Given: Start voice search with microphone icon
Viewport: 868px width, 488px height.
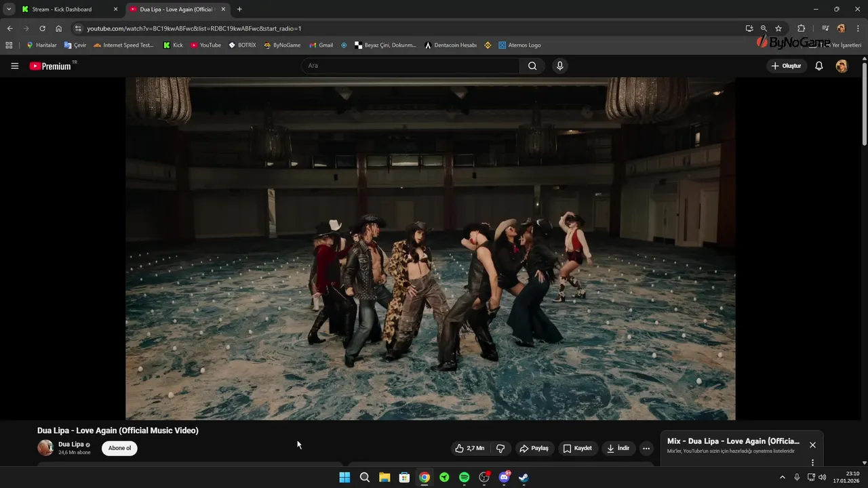Looking at the screenshot, I should (x=559, y=66).
